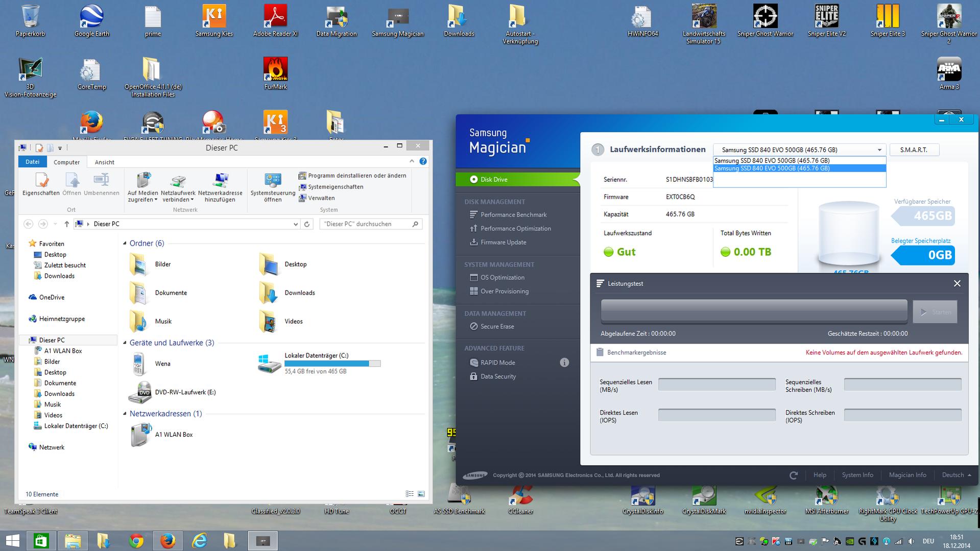Image resolution: width=980 pixels, height=551 pixels.
Task: Open Help in Magician footer
Action: point(820,475)
